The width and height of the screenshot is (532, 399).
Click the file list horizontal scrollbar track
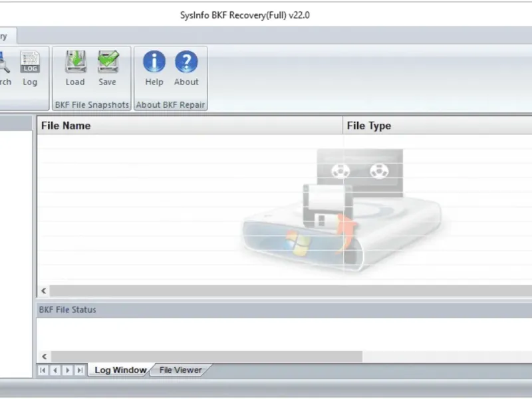[x=291, y=291]
